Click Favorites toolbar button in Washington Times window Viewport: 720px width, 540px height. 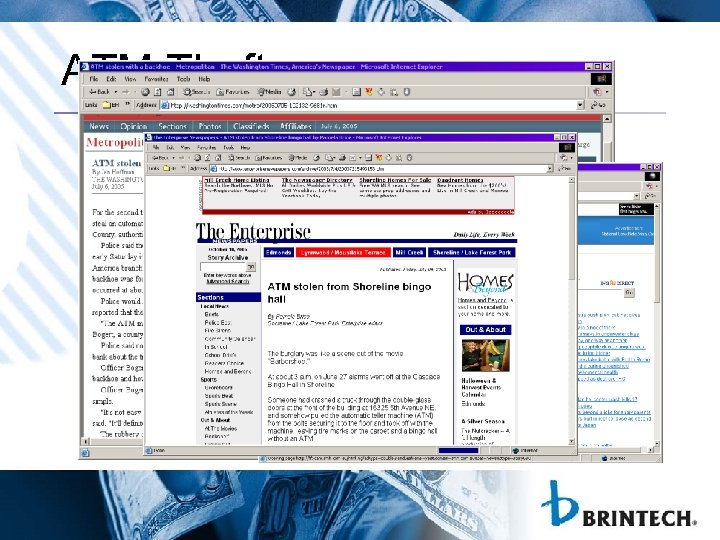(233, 92)
